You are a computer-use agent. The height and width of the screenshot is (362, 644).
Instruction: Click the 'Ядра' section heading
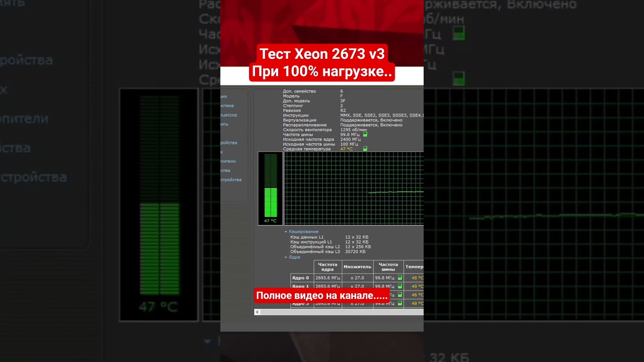pos(294,257)
